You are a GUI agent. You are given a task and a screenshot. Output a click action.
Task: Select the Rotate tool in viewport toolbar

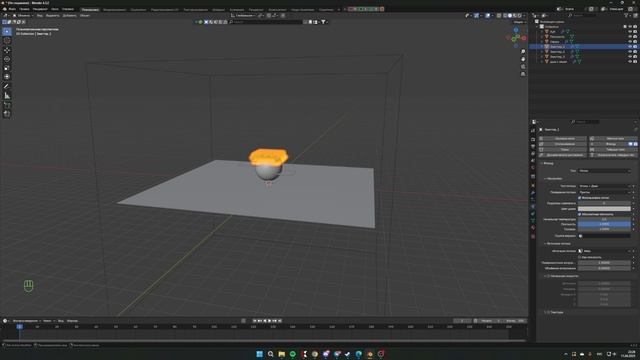(7, 59)
